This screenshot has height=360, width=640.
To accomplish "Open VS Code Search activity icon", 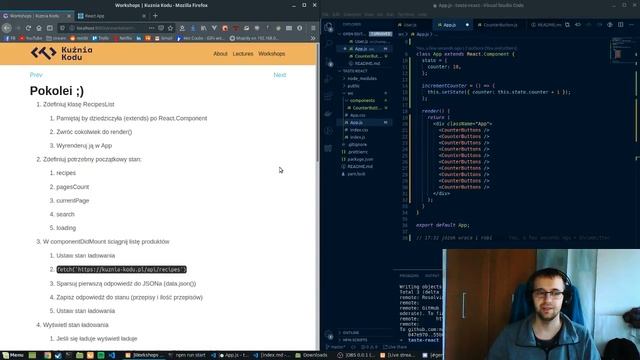I will pos(329,44).
